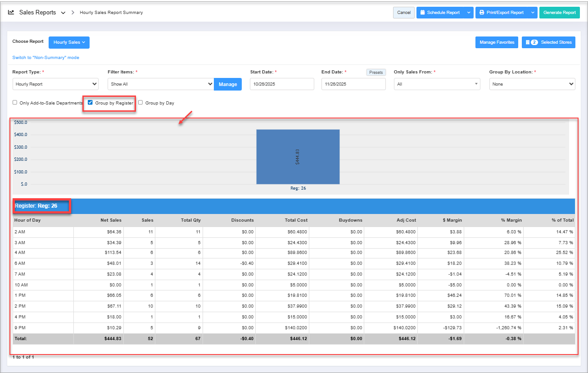Uncheck the Group by Register checkbox
The height and width of the screenshot is (373, 588).
[x=90, y=103]
